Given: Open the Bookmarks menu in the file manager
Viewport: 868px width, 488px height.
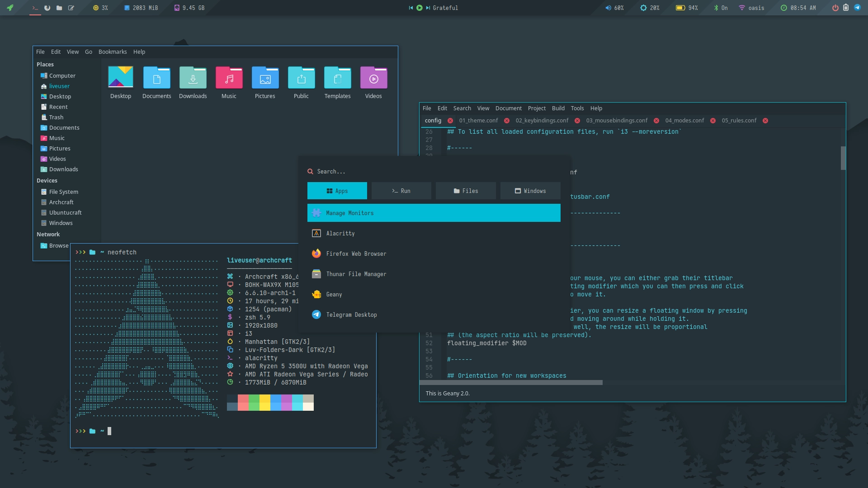Looking at the screenshot, I should [x=112, y=52].
